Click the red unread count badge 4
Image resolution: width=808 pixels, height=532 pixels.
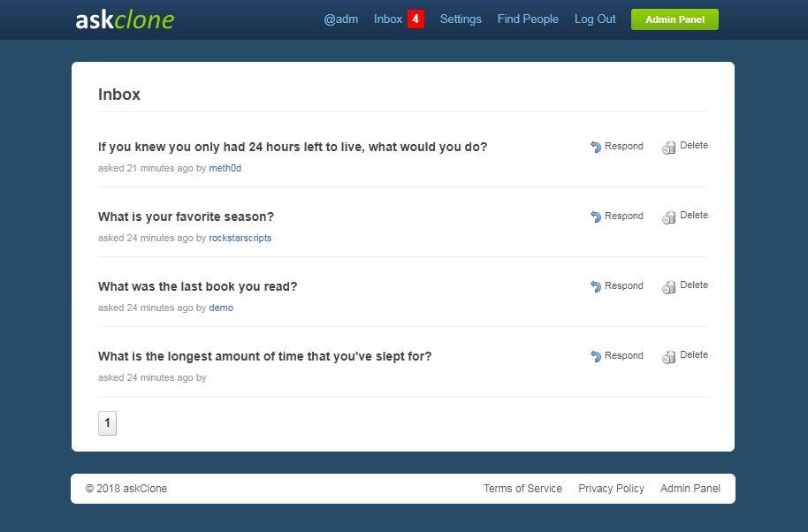pos(415,19)
